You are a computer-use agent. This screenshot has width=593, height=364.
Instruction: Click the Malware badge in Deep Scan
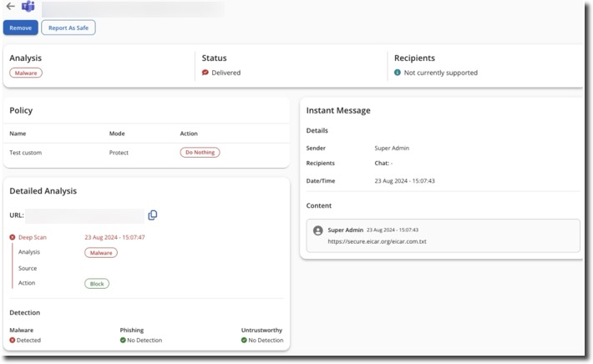pyautogui.click(x=101, y=252)
